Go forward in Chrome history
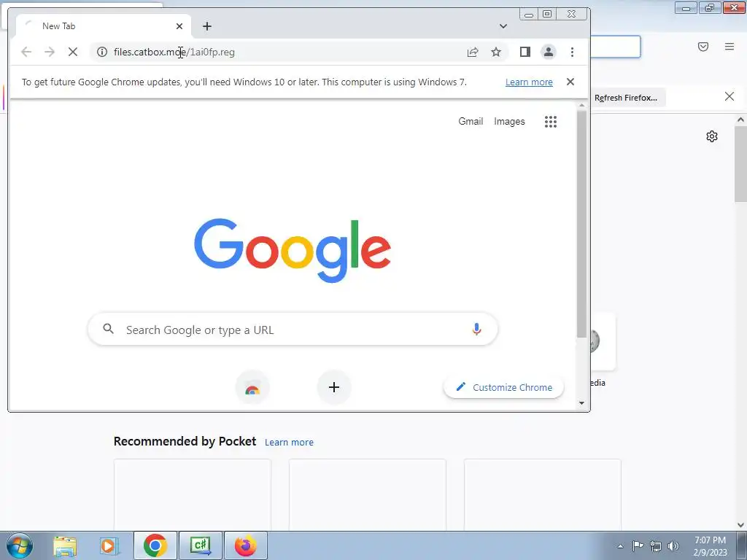Image resolution: width=747 pixels, height=560 pixels. click(50, 52)
